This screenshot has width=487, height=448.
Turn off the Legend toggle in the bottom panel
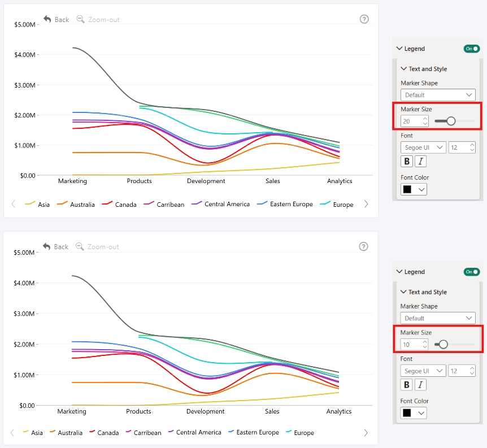coord(472,272)
